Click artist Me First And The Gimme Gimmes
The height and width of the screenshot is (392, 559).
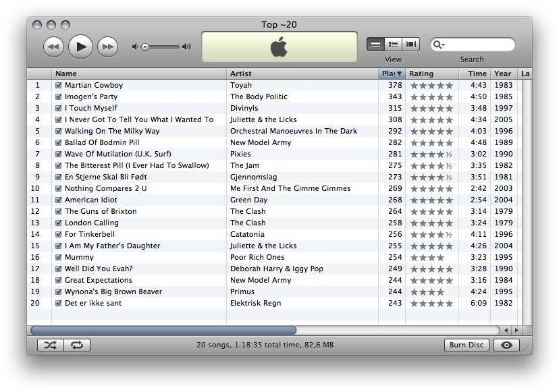point(290,188)
